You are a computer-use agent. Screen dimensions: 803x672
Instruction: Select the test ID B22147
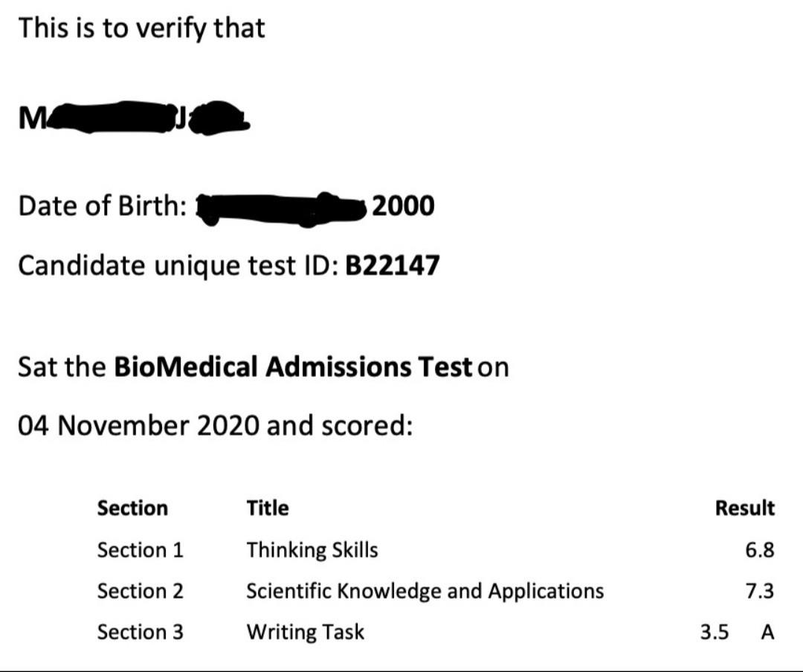(x=393, y=265)
